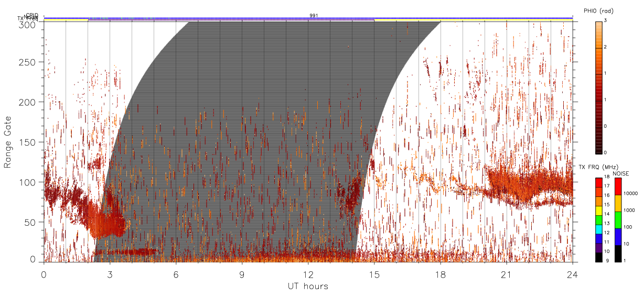The width and height of the screenshot is (644, 297).
Task: Select the green 13 MHz TX FRQ swatch
Action: click(599, 220)
